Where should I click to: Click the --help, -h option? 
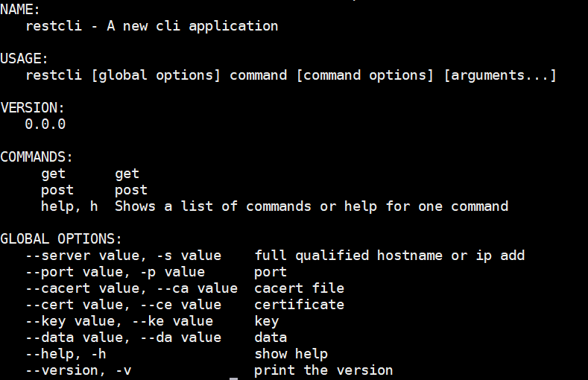coord(66,354)
